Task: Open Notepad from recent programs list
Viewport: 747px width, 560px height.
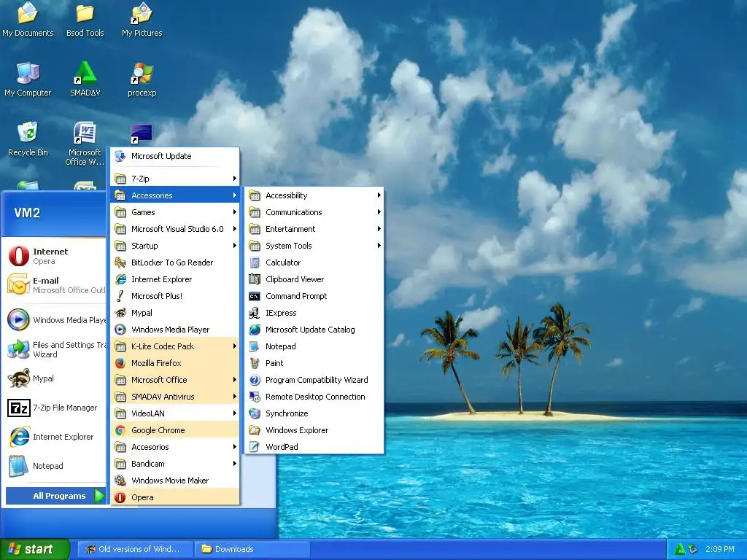Action: 55,466
